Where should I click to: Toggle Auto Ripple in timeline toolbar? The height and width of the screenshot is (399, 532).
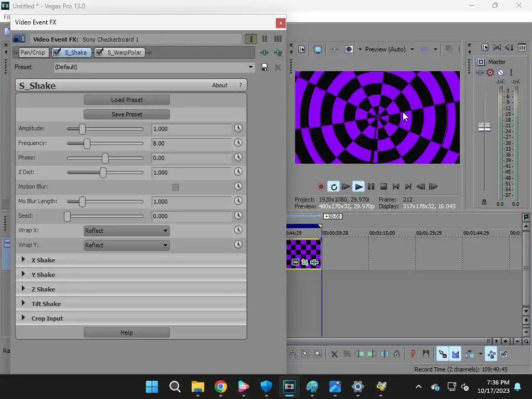(469, 354)
